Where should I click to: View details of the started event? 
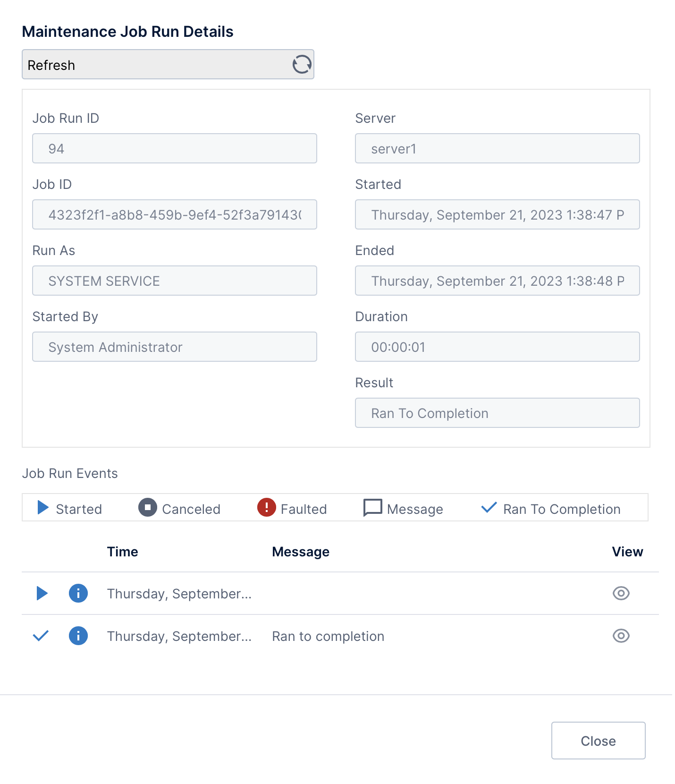point(621,593)
